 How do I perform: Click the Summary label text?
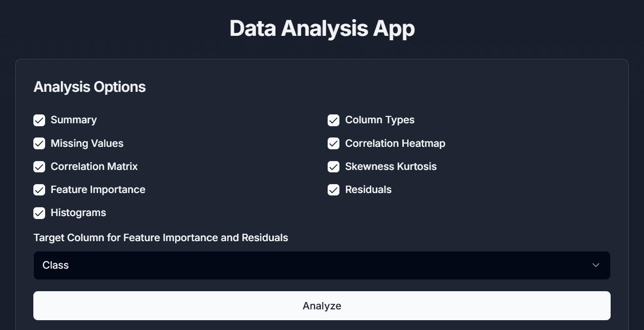[x=74, y=120]
